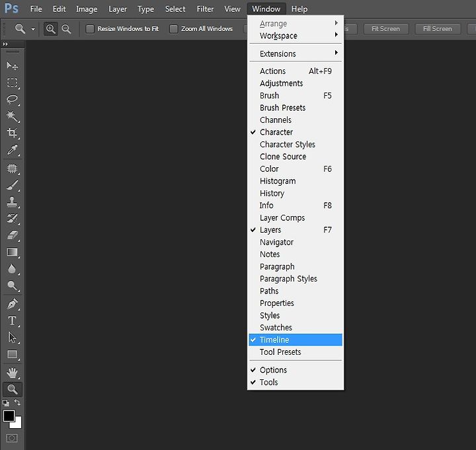Swap foreground and background colors
Screen dimensions: 476x450
click(17, 402)
